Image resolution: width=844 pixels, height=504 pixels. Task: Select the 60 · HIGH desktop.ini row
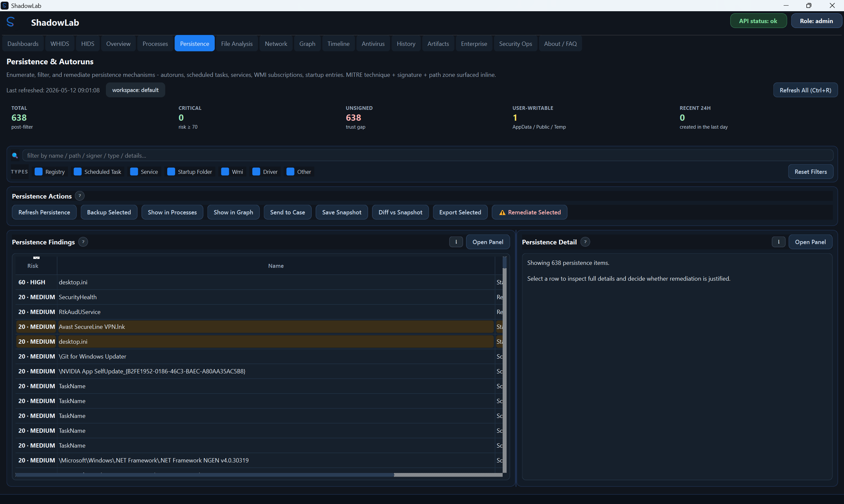(259, 282)
